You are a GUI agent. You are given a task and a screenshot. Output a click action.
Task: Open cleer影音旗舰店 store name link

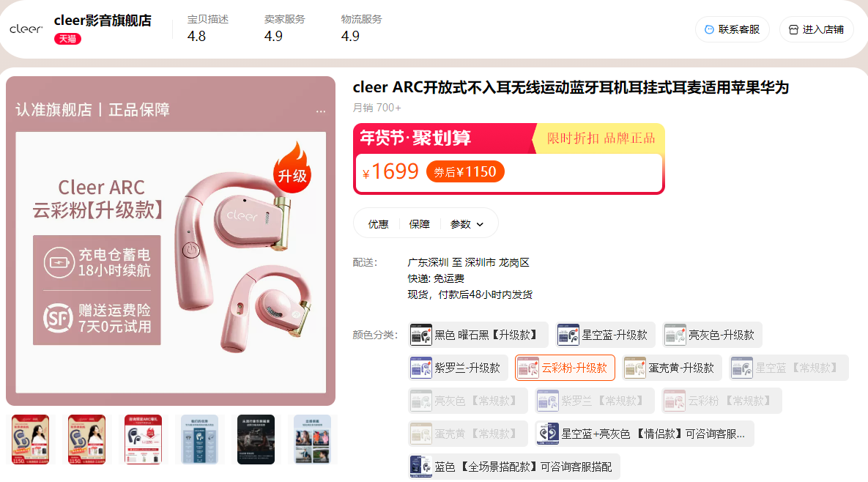[103, 21]
